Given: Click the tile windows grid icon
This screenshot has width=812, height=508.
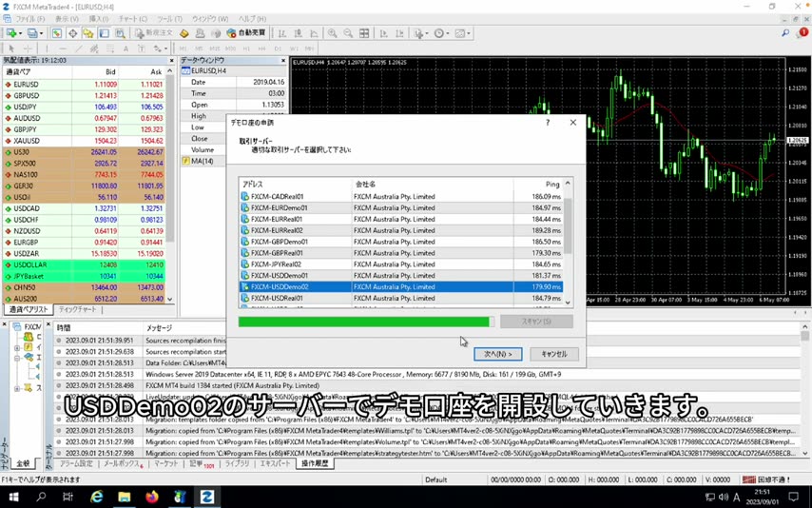Looking at the screenshot, I should [x=364, y=33].
